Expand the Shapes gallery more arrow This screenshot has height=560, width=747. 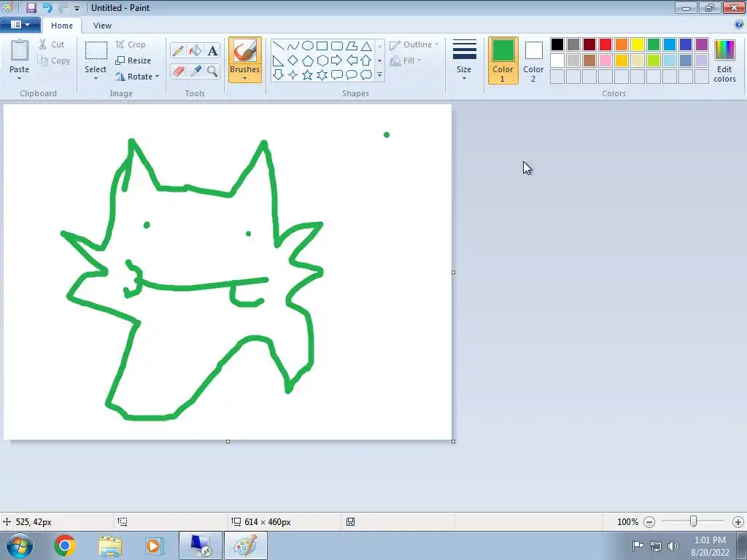coord(379,75)
